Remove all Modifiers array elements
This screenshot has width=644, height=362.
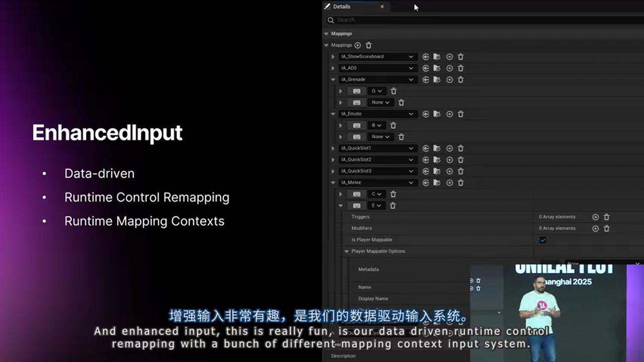point(606,229)
